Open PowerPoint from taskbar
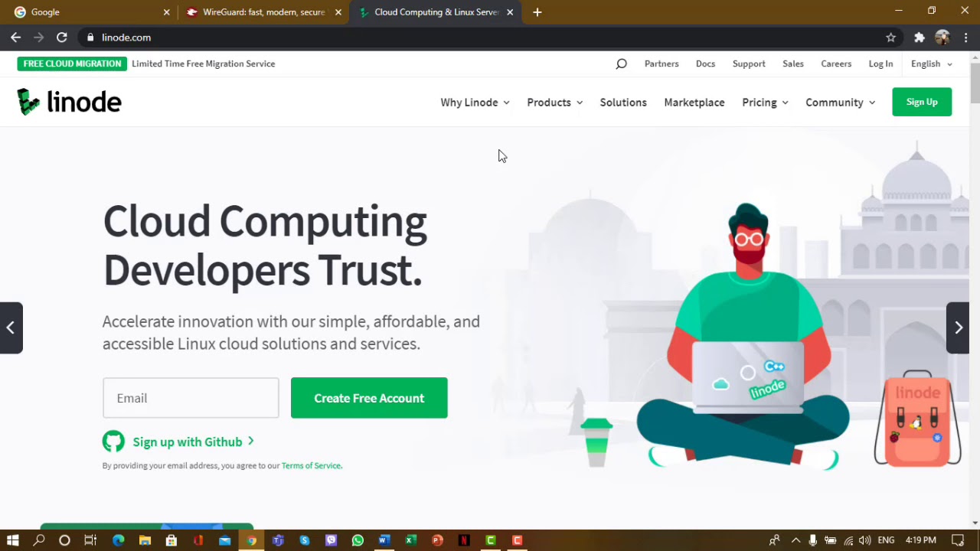Viewport: 980px width, 551px height. 437,540
